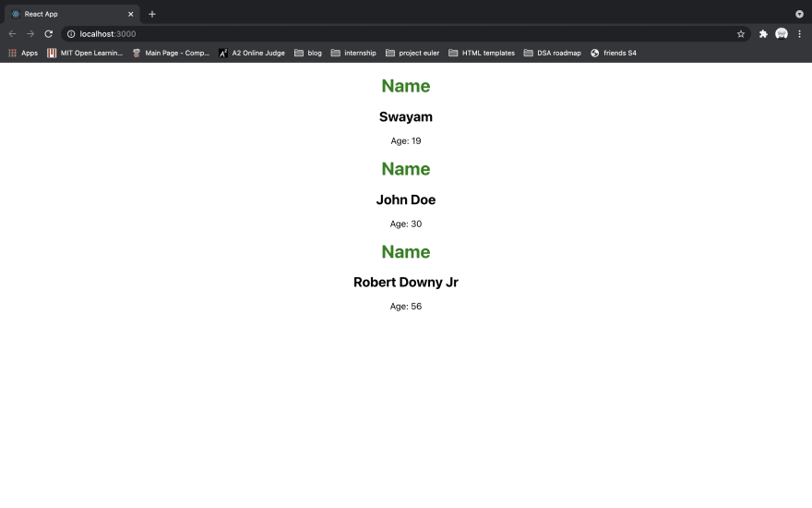Viewport: 812px width, 508px height.
Task: Close the React App tab
Action: (130, 14)
